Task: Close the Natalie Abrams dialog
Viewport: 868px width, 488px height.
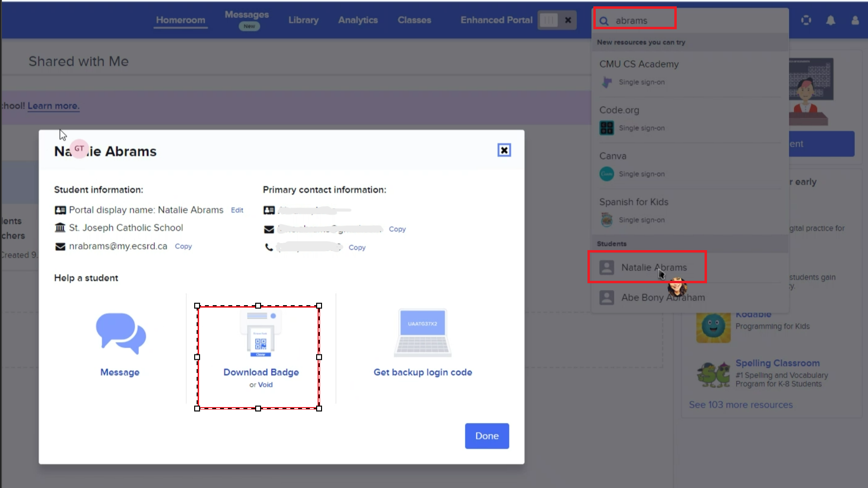Action: coord(504,150)
